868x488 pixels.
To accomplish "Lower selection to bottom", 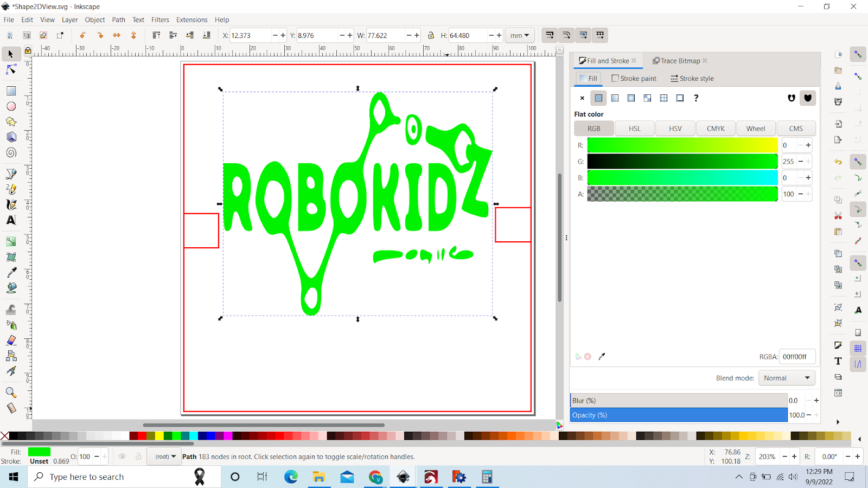I will 207,35.
